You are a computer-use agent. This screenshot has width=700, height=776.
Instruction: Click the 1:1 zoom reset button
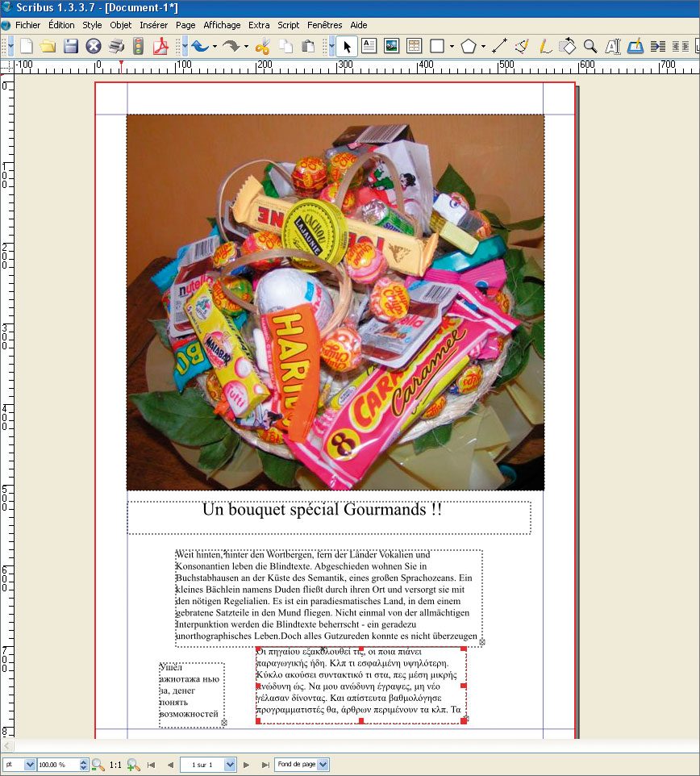click(115, 764)
